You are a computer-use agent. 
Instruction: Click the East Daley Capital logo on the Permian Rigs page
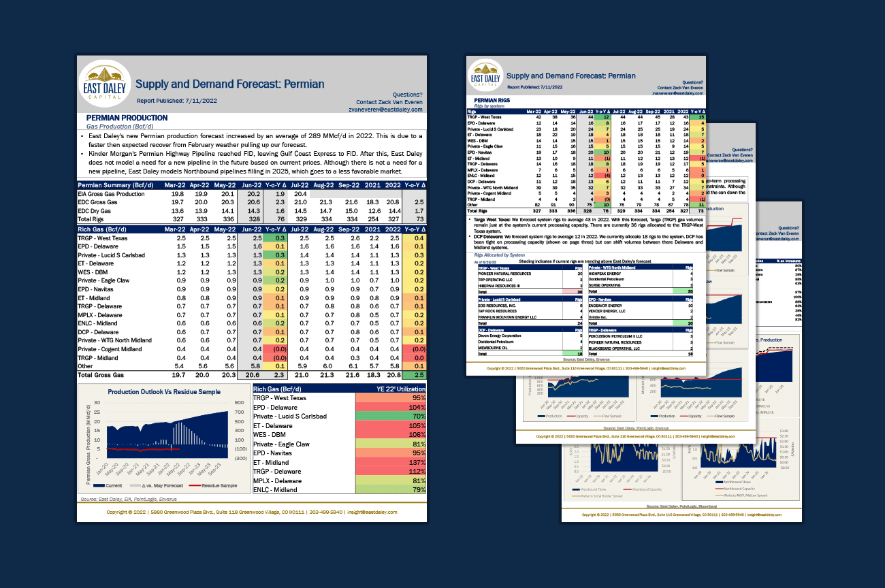pyautogui.click(x=485, y=76)
